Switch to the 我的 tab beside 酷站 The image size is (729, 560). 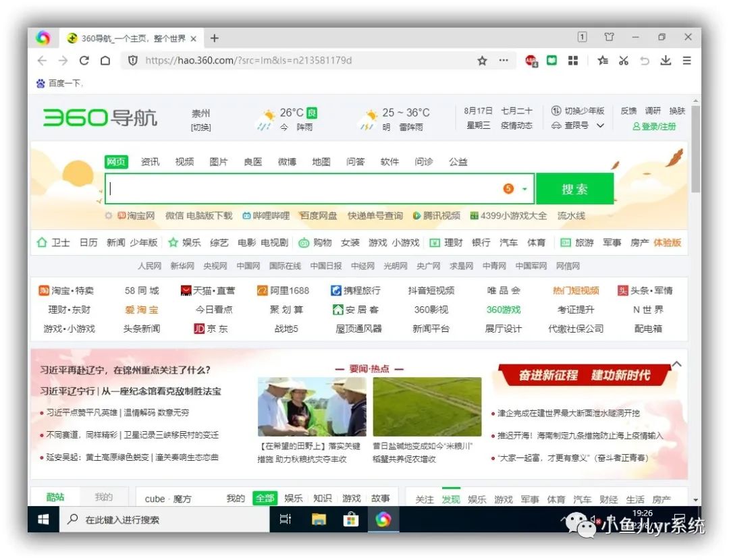[104, 497]
